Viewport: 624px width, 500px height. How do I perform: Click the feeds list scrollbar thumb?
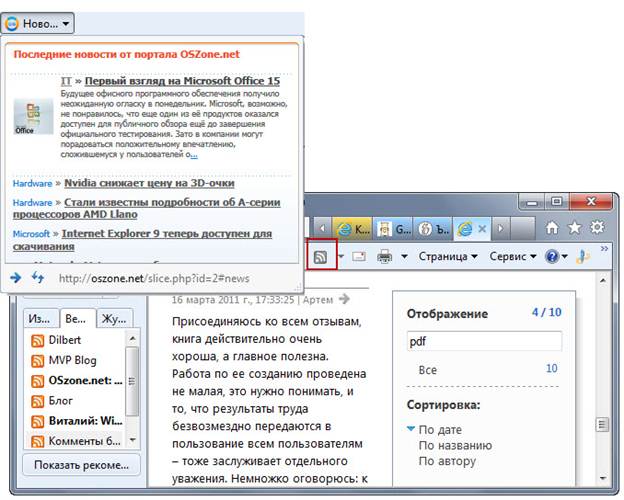(132, 381)
